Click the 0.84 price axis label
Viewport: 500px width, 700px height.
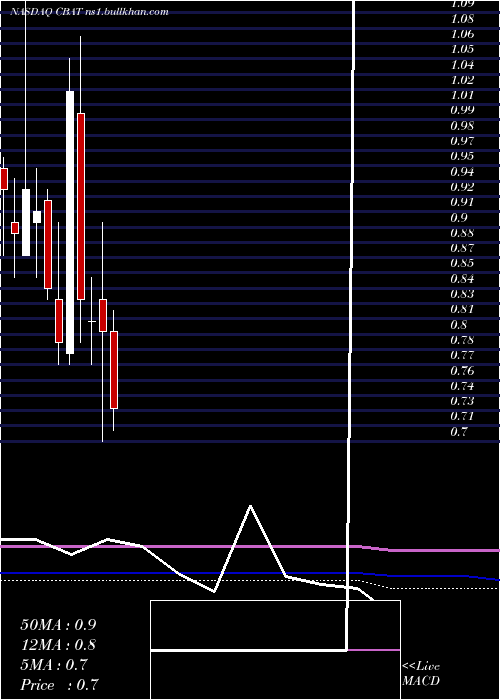462,279
